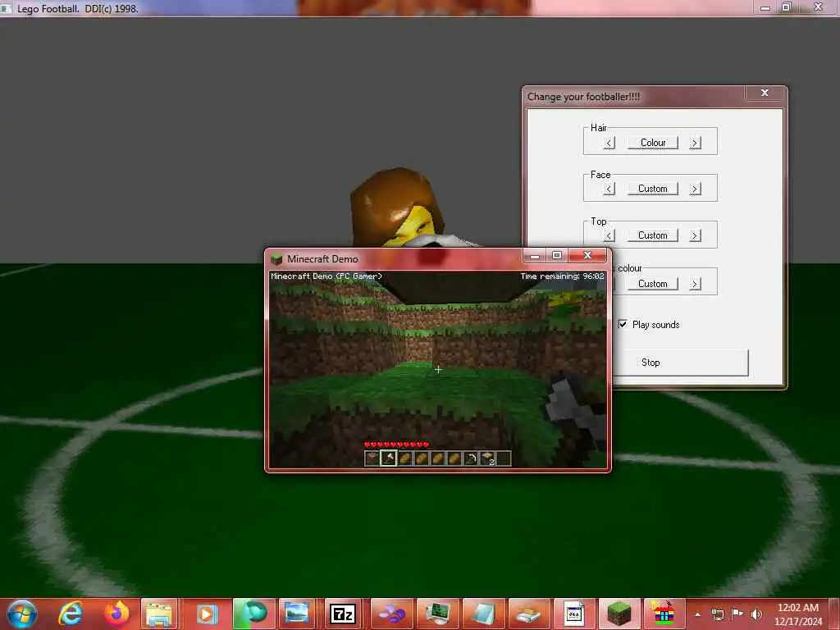
Task: Open Firefox from the taskbar
Action: [116, 614]
